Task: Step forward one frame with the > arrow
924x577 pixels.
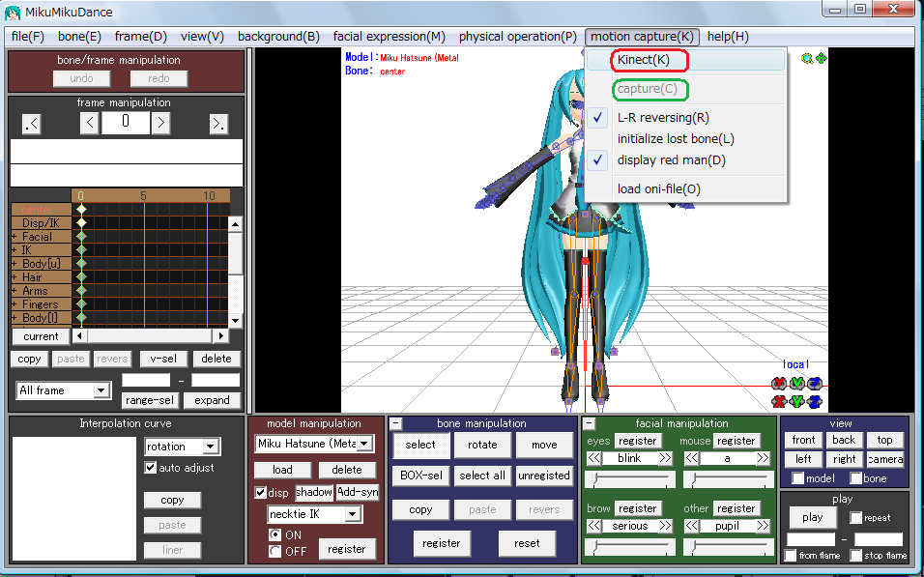Action: pyautogui.click(x=160, y=123)
